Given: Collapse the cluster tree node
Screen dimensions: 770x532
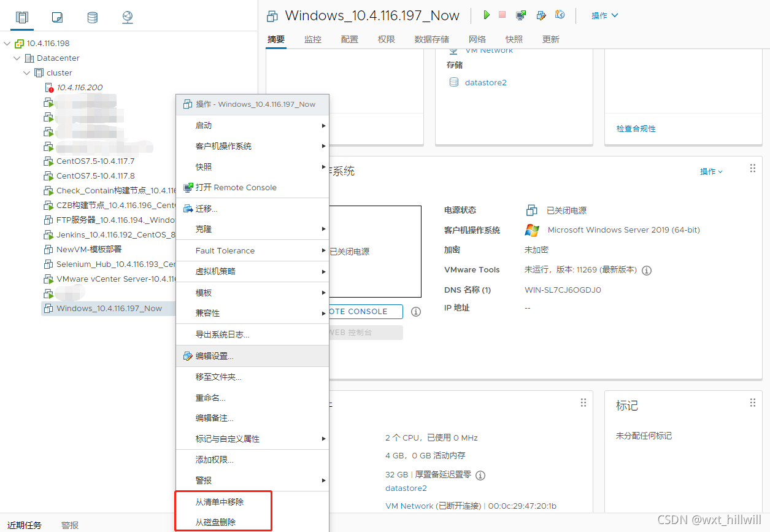Looking at the screenshot, I should coord(27,73).
